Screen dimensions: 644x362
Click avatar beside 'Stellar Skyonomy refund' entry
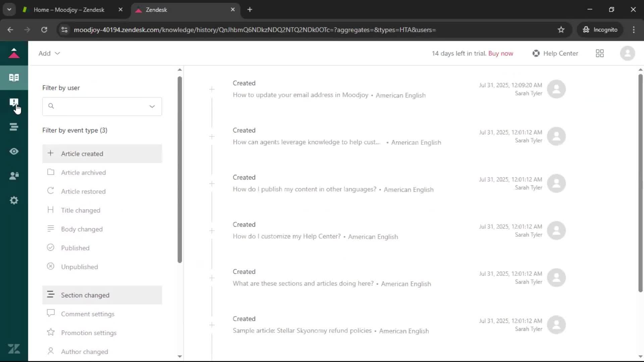click(556, 325)
